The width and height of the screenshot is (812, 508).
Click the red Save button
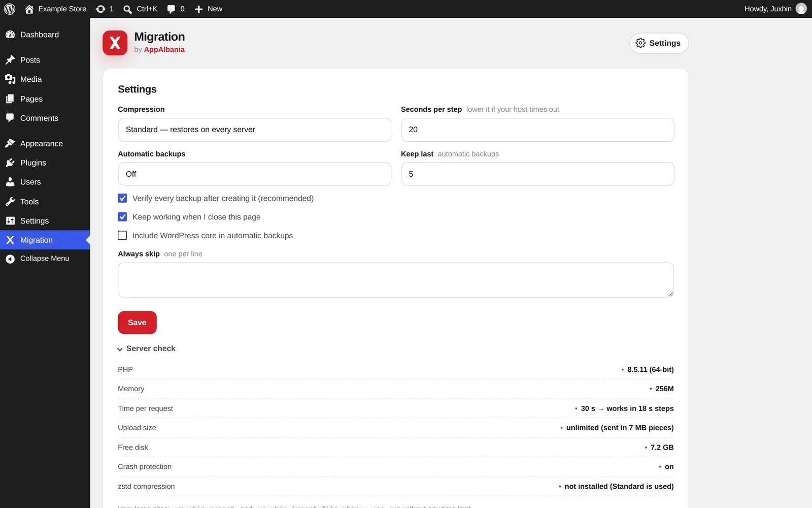point(137,323)
